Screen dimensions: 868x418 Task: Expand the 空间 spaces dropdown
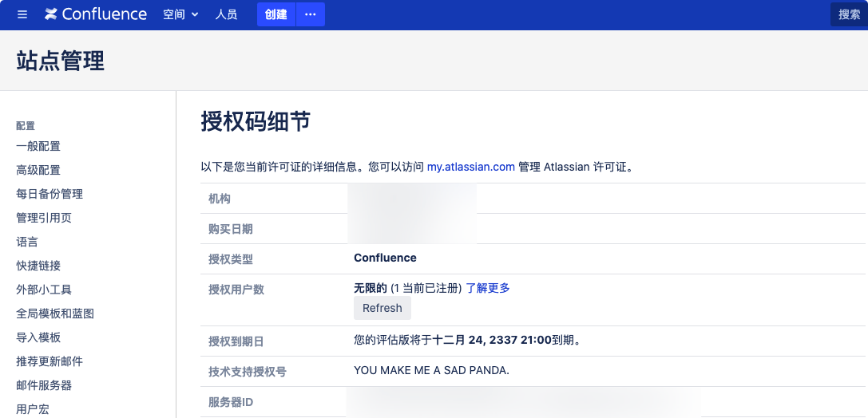click(180, 14)
